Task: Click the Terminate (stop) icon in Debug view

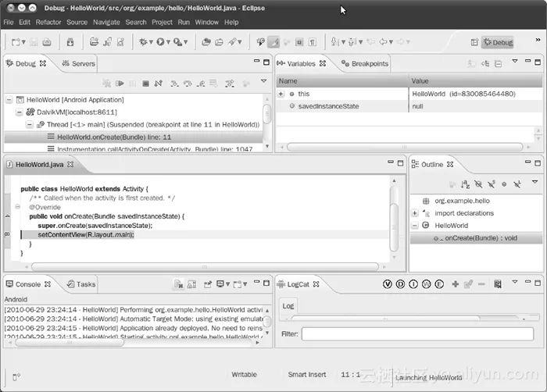Action: pos(145,83)
